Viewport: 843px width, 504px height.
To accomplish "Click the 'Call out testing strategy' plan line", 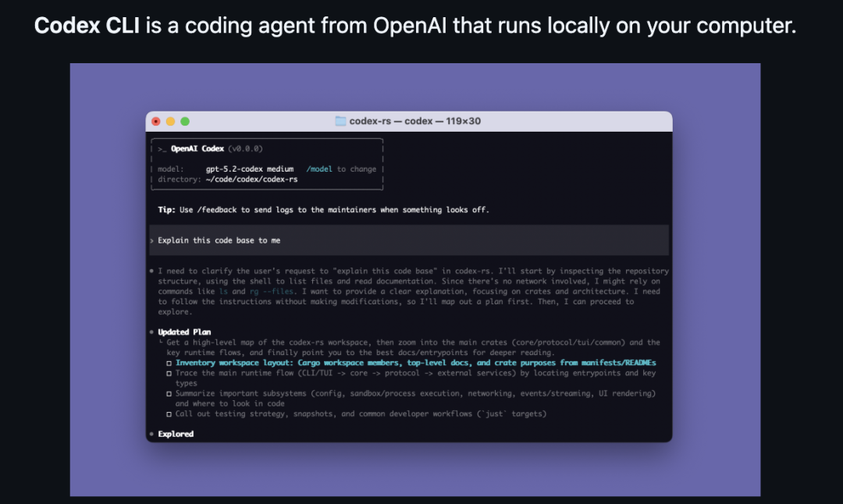I will click(x=361, y=413).
